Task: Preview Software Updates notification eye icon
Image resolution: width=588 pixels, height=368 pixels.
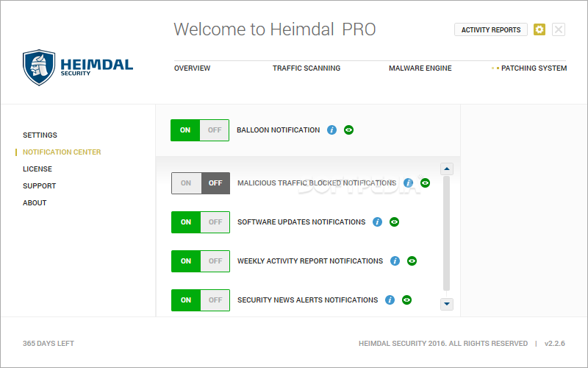Action: [394, 222]
